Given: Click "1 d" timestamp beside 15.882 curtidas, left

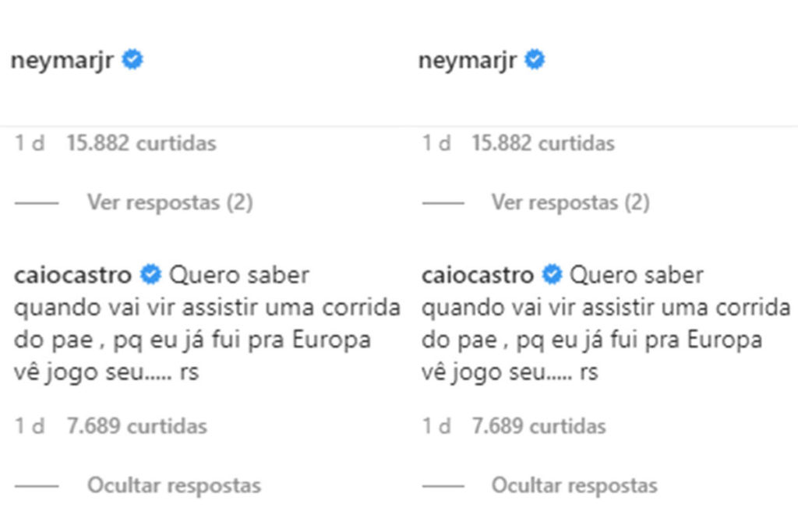Looking at the screenshot, I should [30, 143].
